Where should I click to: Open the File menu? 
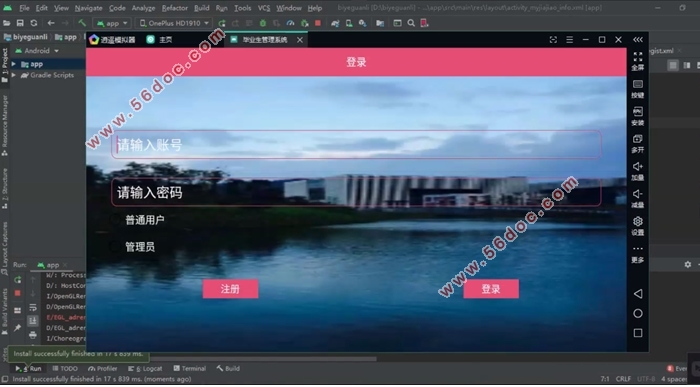[x=24, y=8]
